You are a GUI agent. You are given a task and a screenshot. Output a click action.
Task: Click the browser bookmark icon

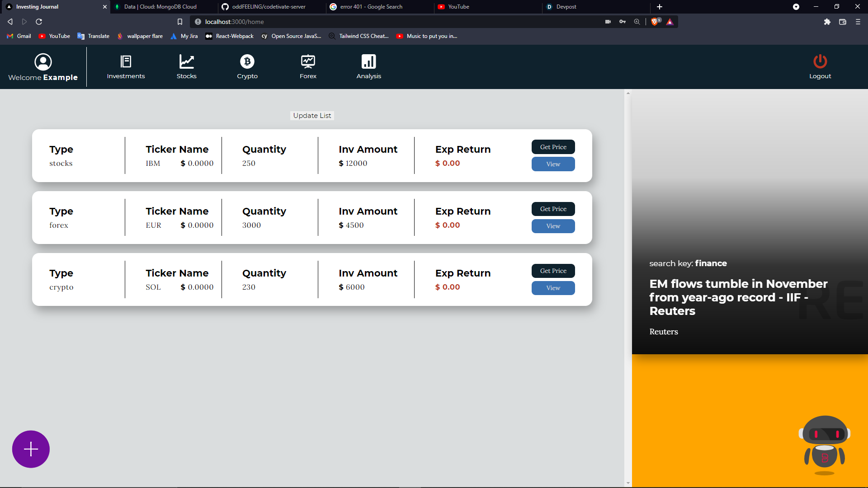tap(179, 22)
